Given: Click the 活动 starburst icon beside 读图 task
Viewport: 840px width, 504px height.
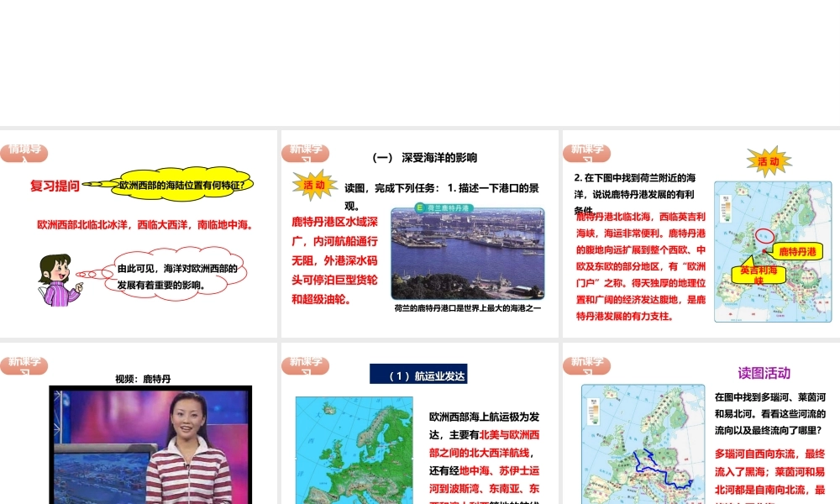Looking at the screenshot, I should 314,185.
